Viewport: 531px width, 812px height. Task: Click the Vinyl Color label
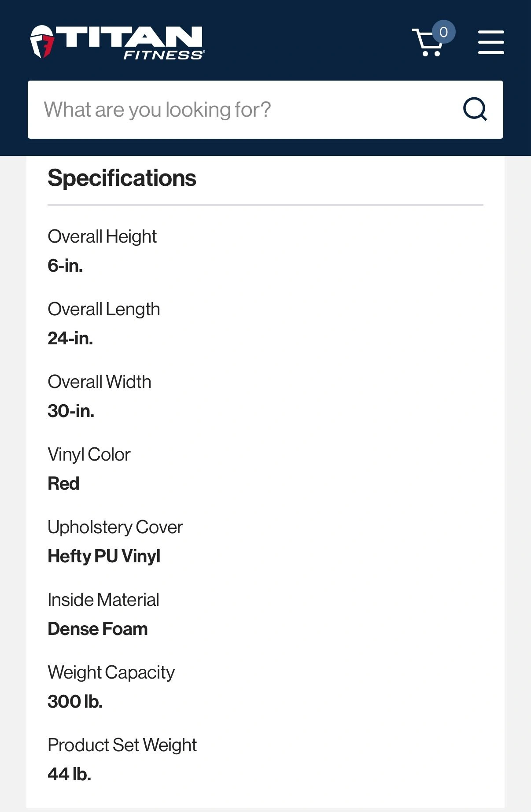89,454
